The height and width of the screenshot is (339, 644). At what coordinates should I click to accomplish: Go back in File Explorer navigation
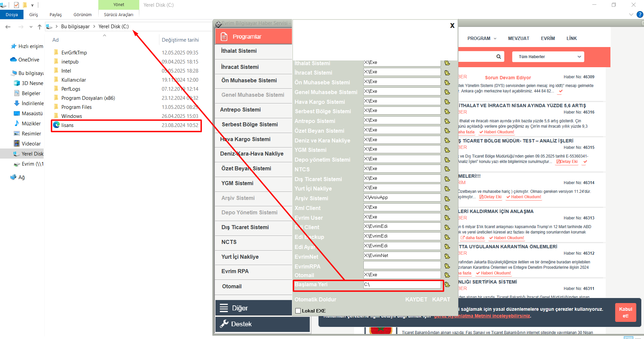pyautogui.click(x=8, y=27)
